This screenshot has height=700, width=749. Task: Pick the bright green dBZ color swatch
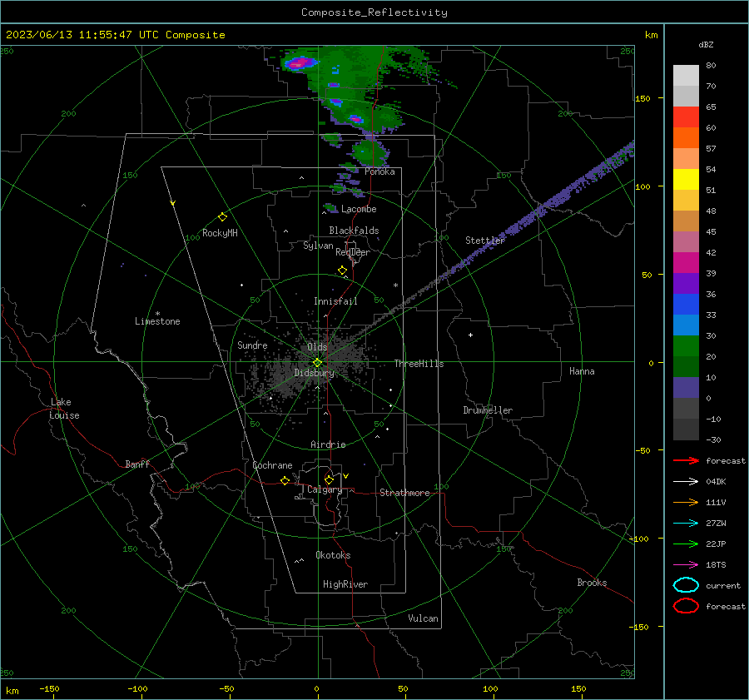click(686, 345)
